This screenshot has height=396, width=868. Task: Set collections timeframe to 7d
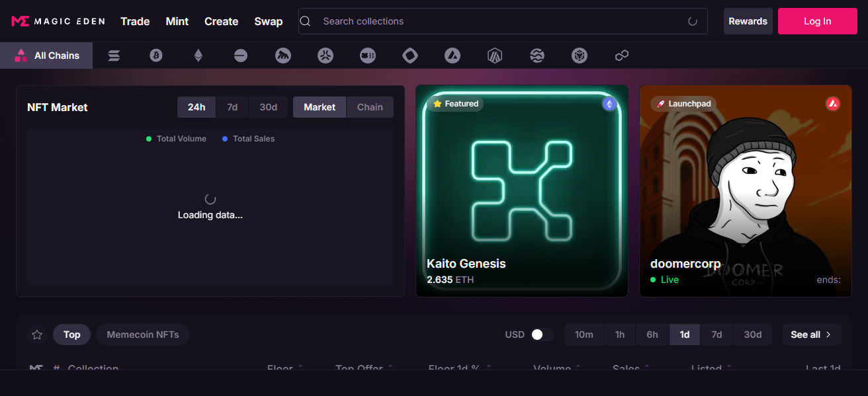716,335
